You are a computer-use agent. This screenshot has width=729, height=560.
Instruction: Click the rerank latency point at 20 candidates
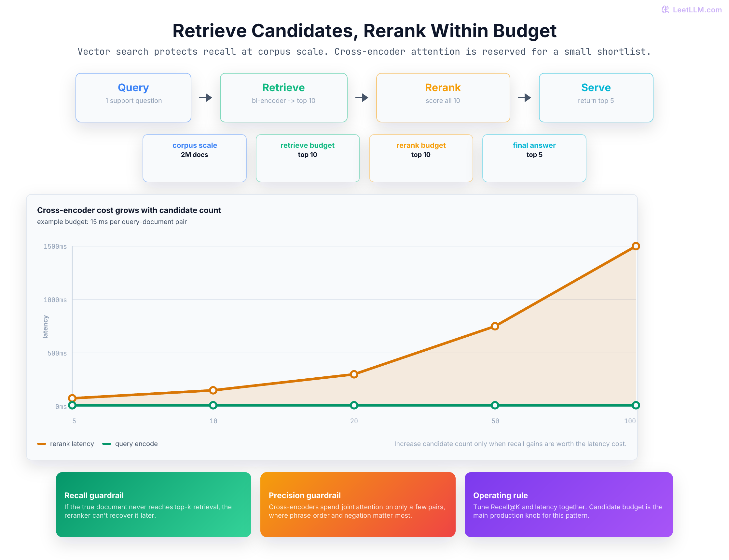[x=354, y=374]
